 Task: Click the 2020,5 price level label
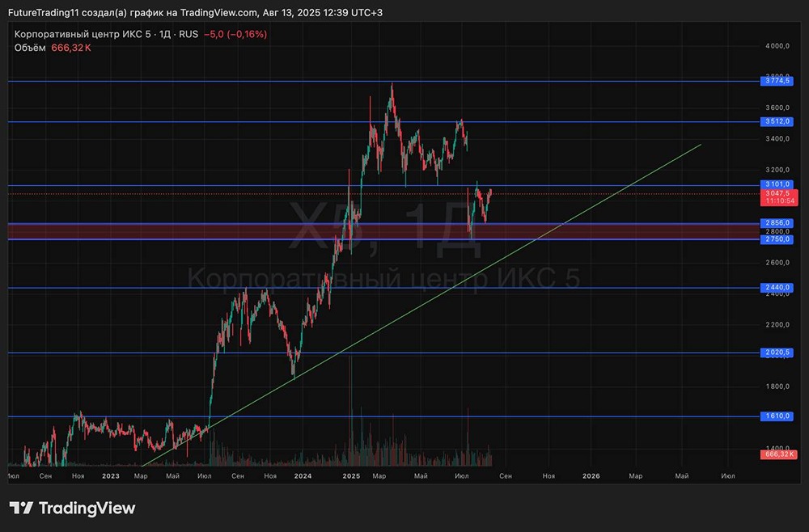coord(777,353)
